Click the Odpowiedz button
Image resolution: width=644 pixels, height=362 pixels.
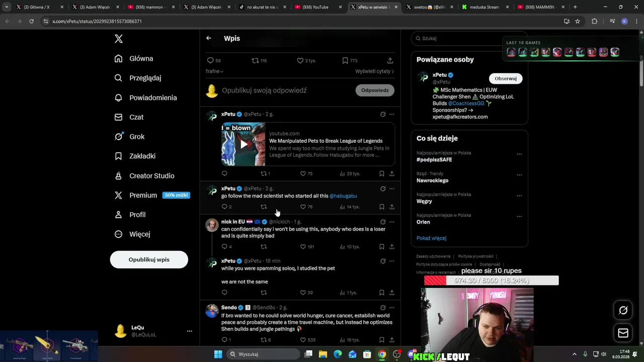click(375, 90)
